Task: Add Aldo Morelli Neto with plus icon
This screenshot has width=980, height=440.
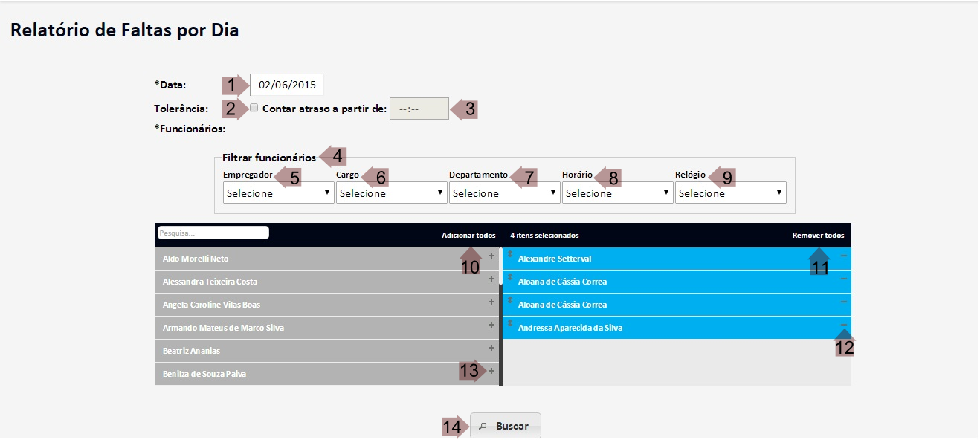Action: pos(491,256)
